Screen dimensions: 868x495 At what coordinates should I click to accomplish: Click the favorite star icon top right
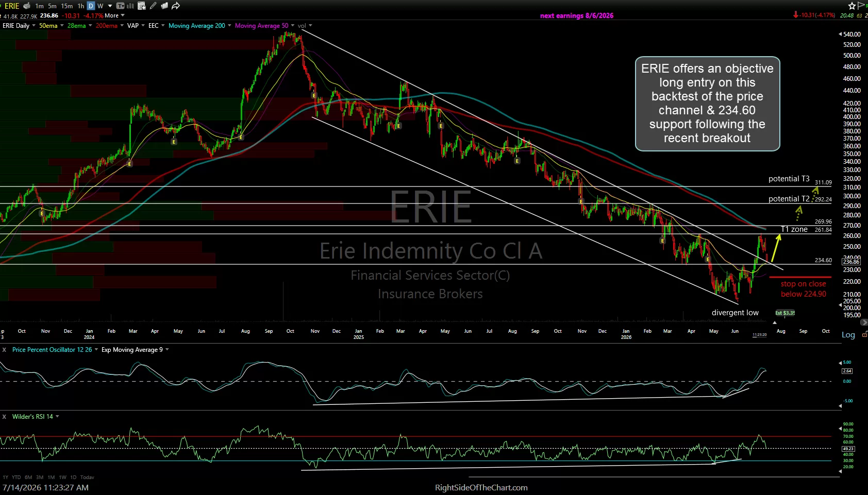click(x=852, y=6)
